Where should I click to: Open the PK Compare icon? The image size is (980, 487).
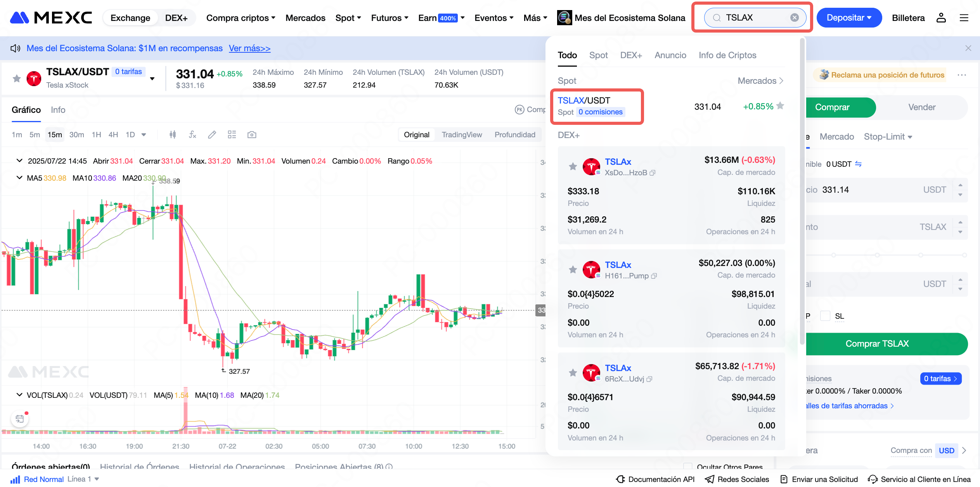point(519,110)
